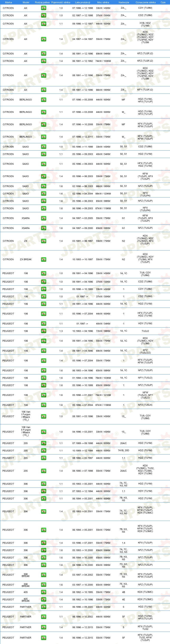Click engine code cell CDY (TU9M) in AX row

pos(145,8)
